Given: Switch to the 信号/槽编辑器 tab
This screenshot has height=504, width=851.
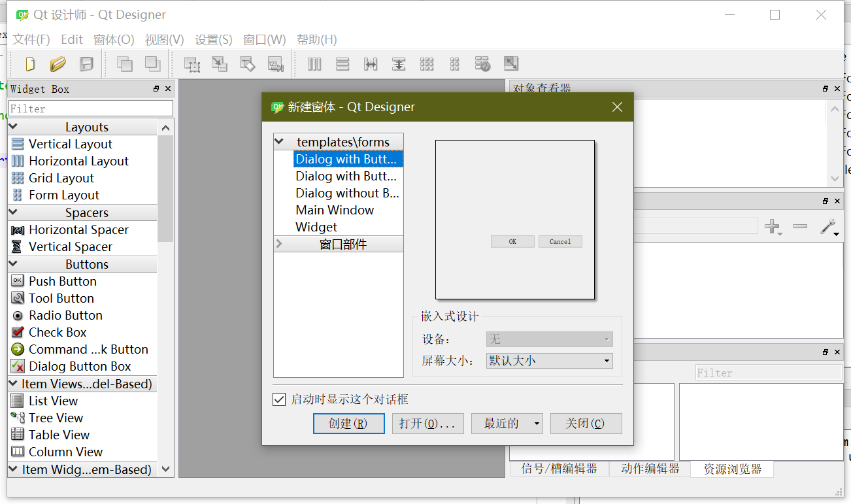Looking at the screenshot, I should click(559, 469).
